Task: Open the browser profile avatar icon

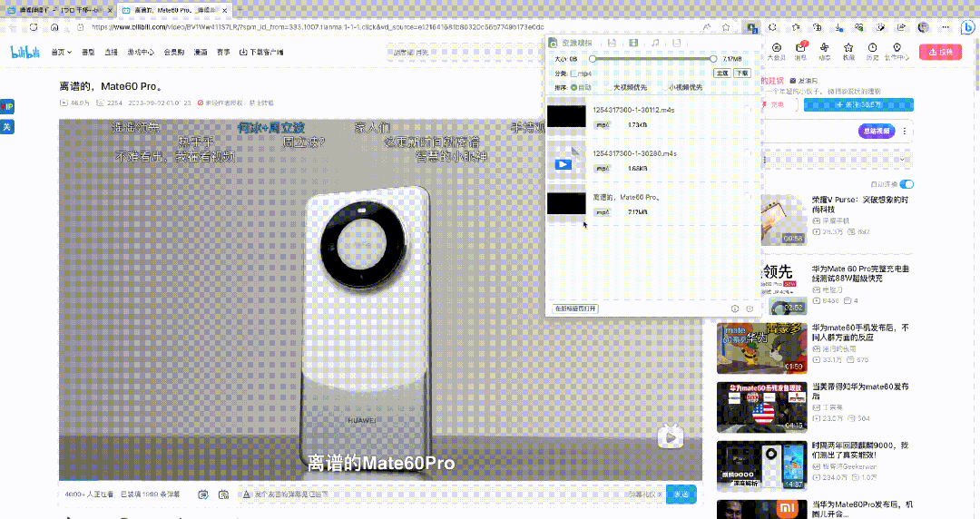Action: [923, 27]
